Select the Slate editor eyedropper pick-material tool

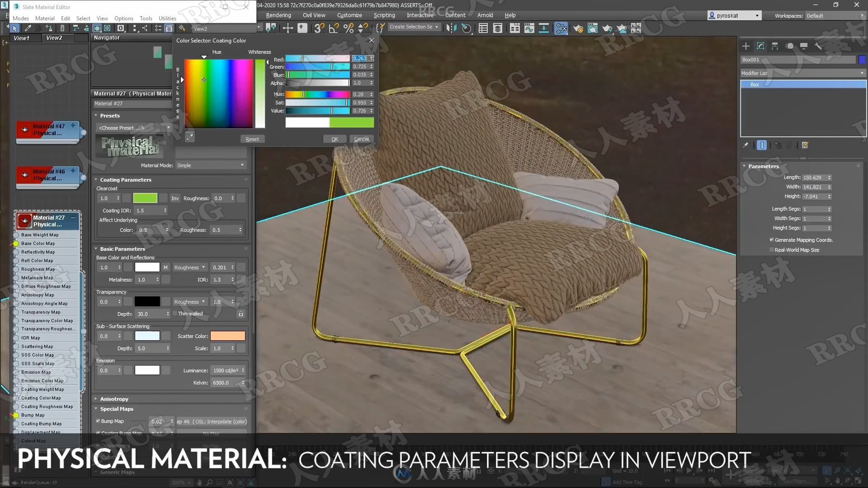click(x=28, y=28)
